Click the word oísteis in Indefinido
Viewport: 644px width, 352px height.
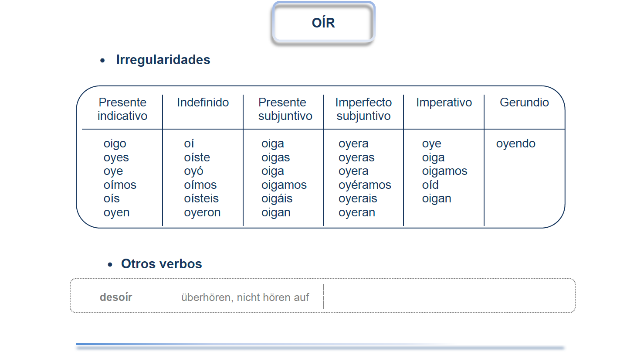click(x=201, y=198)
